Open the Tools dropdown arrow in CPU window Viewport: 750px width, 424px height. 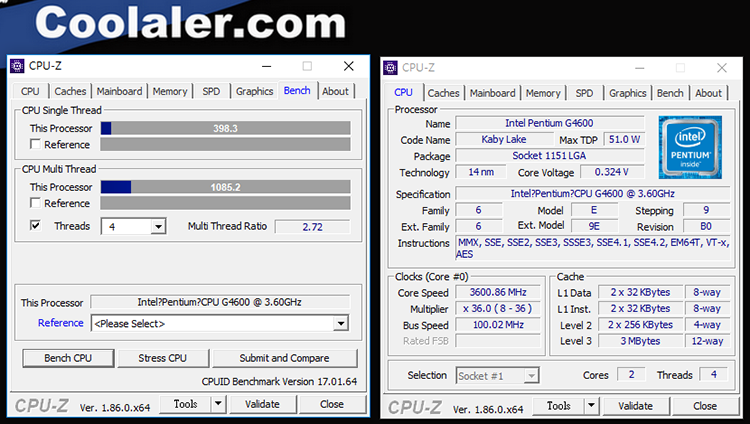click(x=591, y=406)
